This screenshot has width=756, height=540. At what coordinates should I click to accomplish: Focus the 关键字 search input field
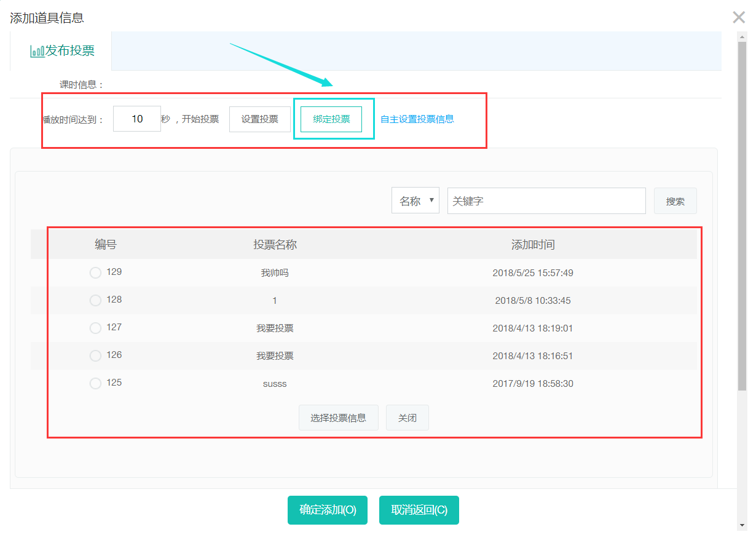[546, 201]
